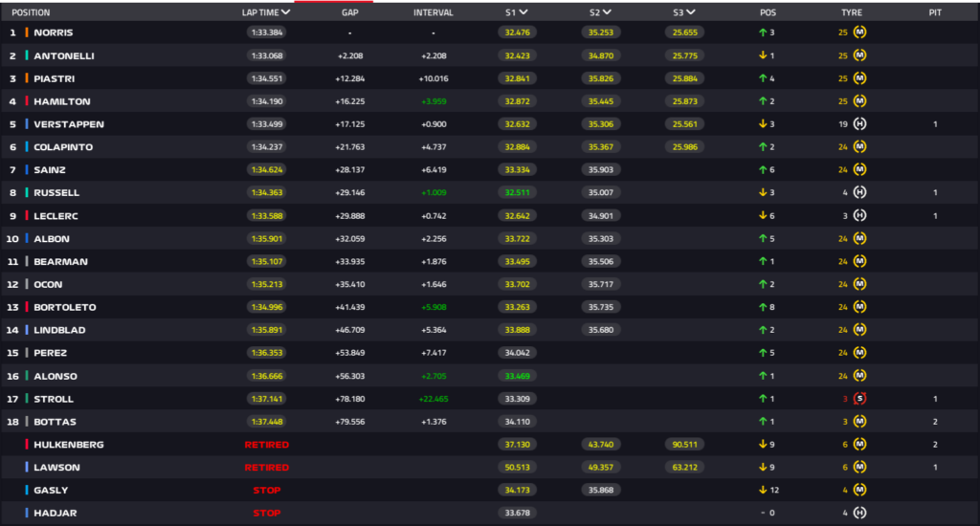Click Piastri's gap +12.284
The height and width of the screenshot is (526, 980).
point(350,78)
